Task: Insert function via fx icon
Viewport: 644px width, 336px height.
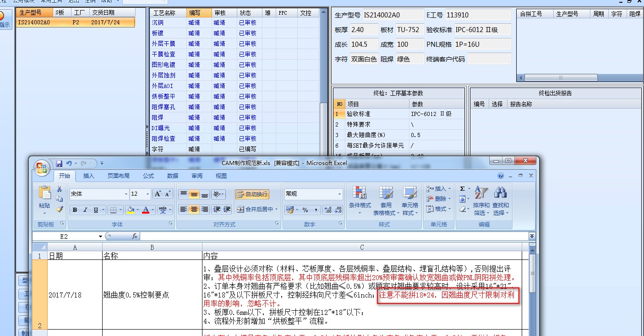Action: (x=134, y=236)
